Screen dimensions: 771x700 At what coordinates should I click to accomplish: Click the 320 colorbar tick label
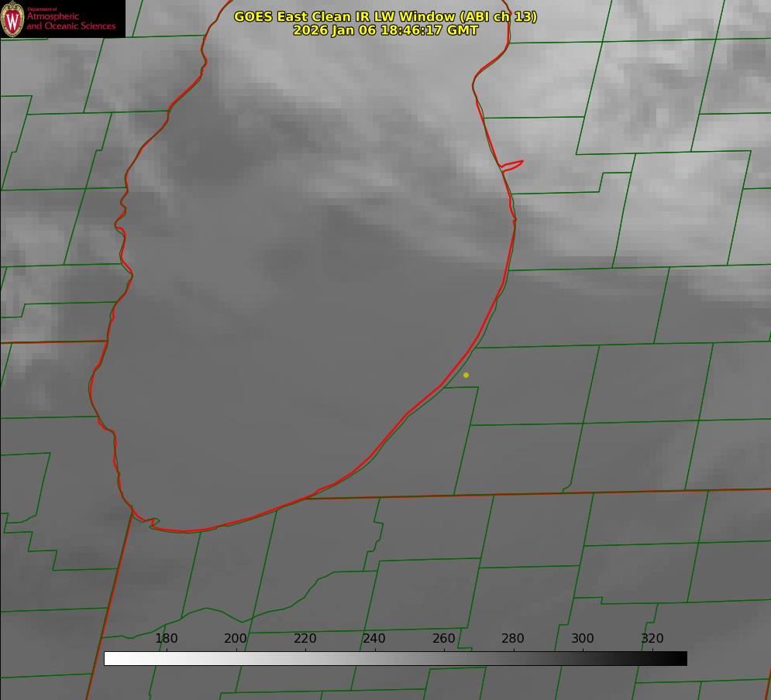tap(652, 638)
